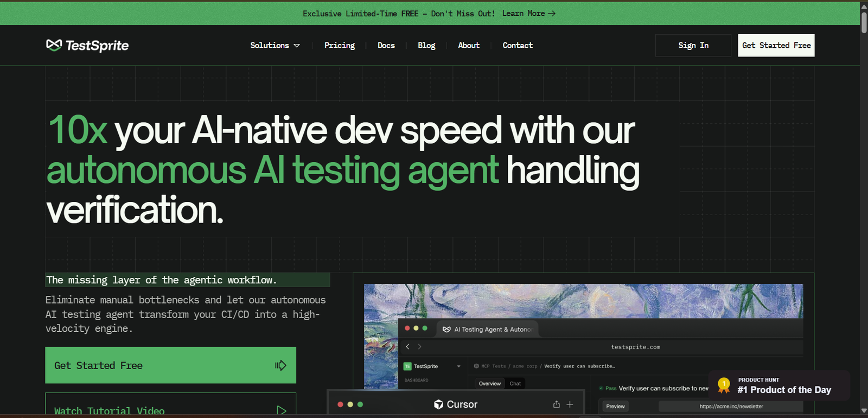Go to the Docs page
Screen dimensions: 868x418
coord(386,46)
